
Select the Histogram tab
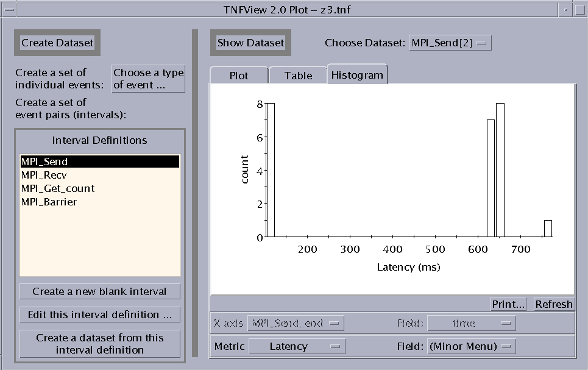pos(358,75)
